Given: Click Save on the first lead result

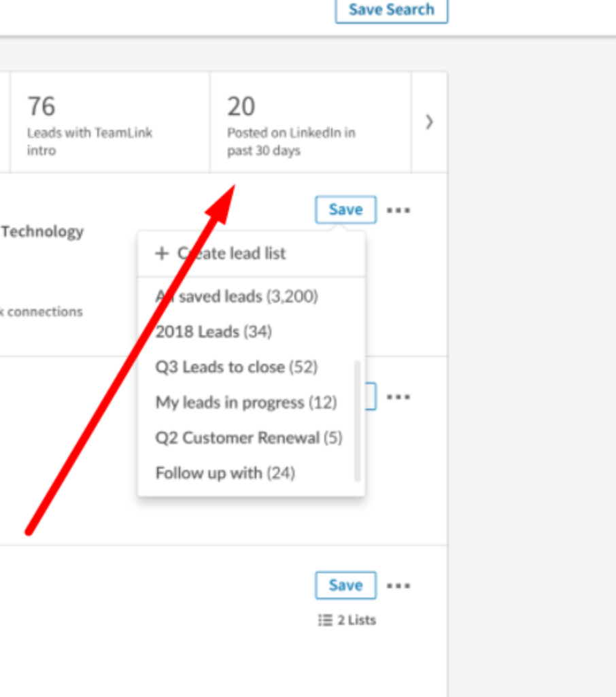Looking at the screenshot, I should (x=346, y=209).
